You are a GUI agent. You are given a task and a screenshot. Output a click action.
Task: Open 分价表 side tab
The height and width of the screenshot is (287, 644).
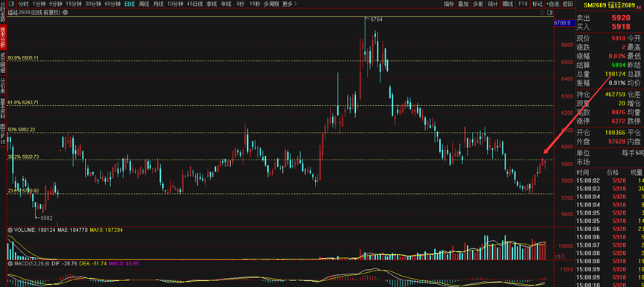coord(3,86)
